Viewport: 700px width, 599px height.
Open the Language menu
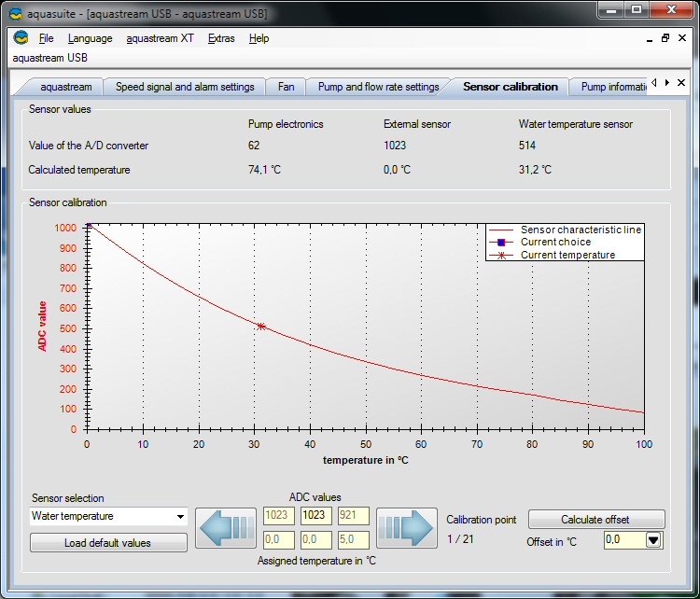(90, 38)
